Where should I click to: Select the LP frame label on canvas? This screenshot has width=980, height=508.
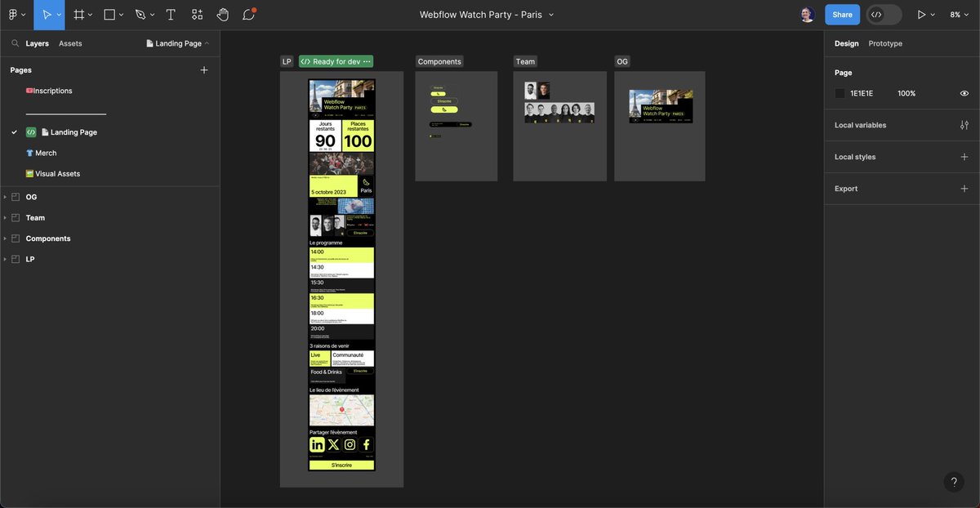click(x=287, y=61)
